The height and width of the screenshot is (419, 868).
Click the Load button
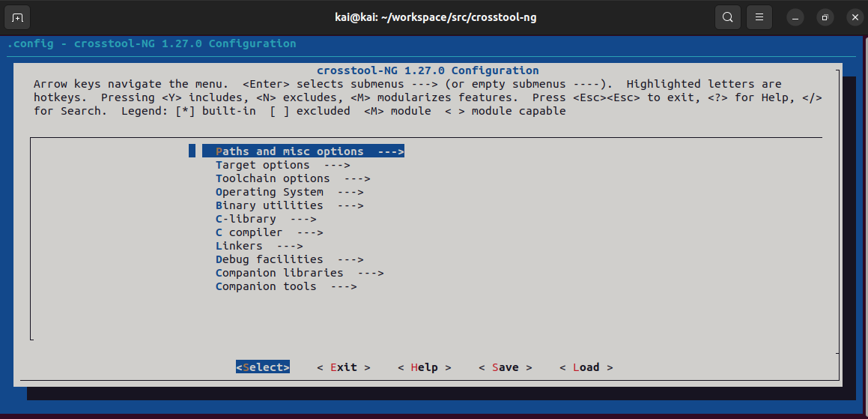click(586, 367)
